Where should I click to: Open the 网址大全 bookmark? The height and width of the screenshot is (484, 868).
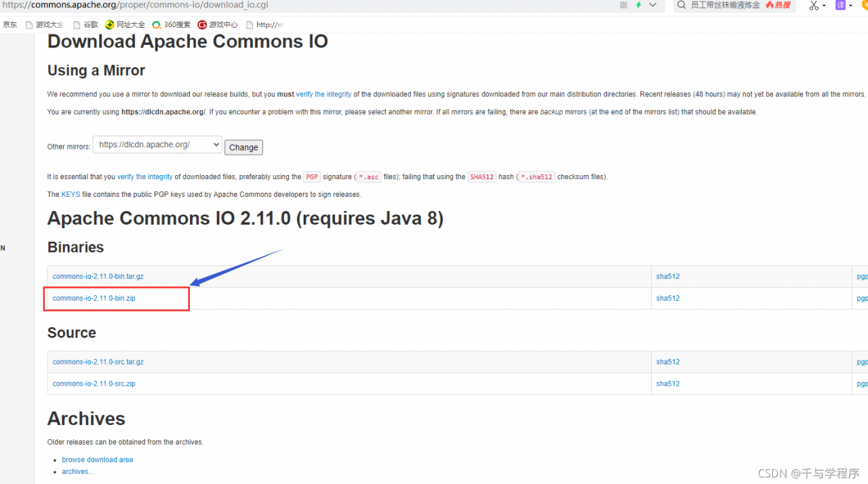point(125,24)
